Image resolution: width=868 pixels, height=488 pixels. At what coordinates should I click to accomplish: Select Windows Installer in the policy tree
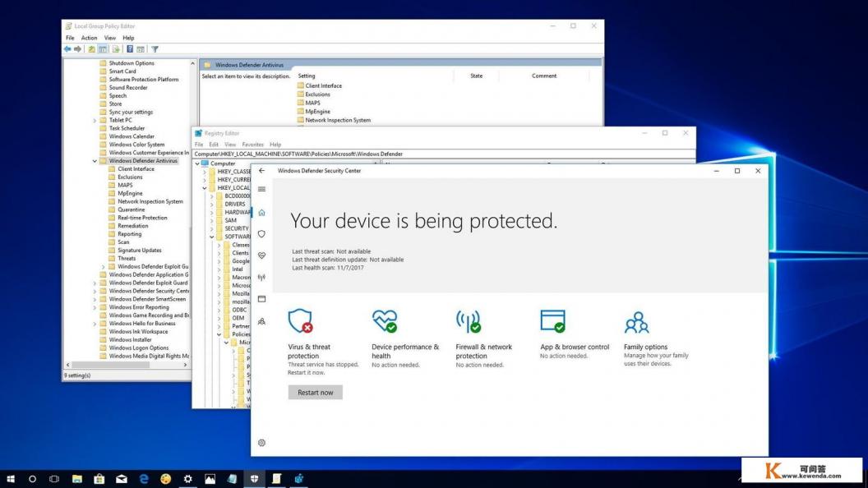(130, 340)
